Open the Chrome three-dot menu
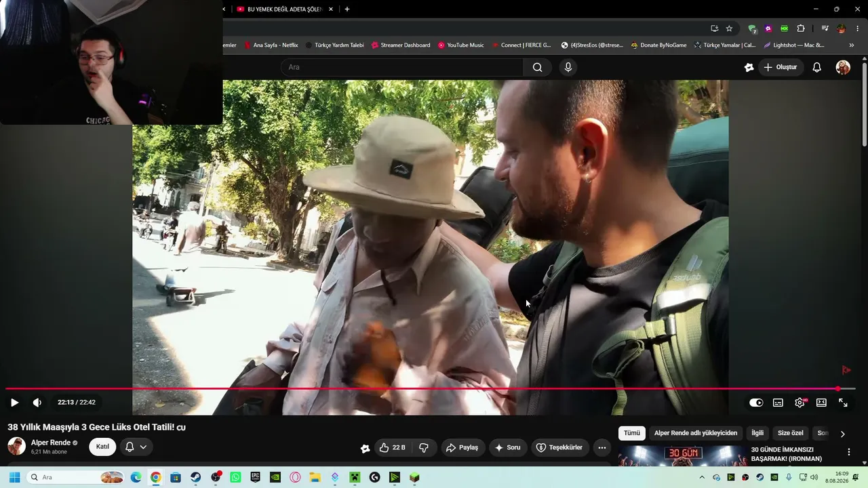The width and height of the screenshot is (868, 488). pos(858,28)
